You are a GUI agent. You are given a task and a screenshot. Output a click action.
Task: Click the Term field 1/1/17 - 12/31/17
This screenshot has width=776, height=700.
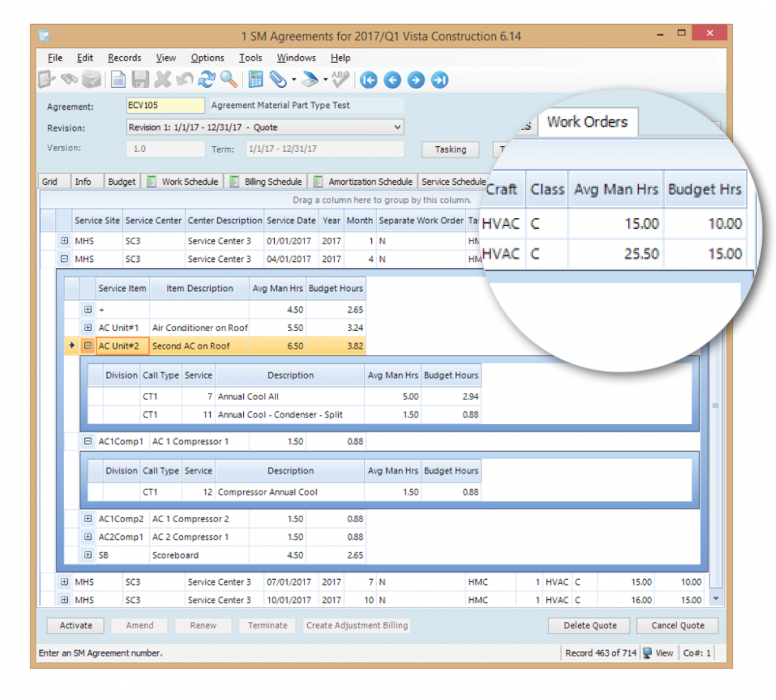325,149
